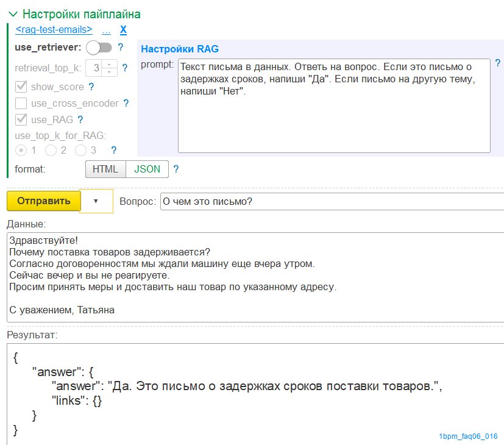This screenshot has height=445, width=504.
Task: Click help mark next to use_cross_encoder
Action: coord(126,103)
